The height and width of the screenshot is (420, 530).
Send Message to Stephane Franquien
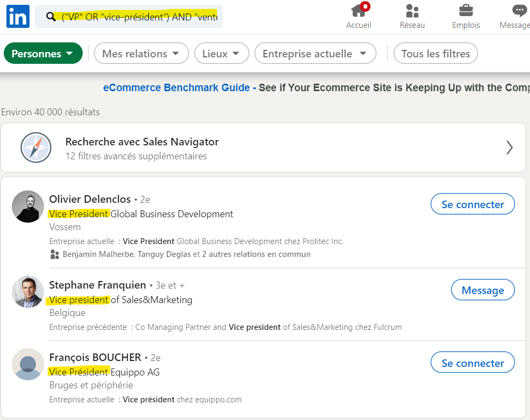point(483,290)
